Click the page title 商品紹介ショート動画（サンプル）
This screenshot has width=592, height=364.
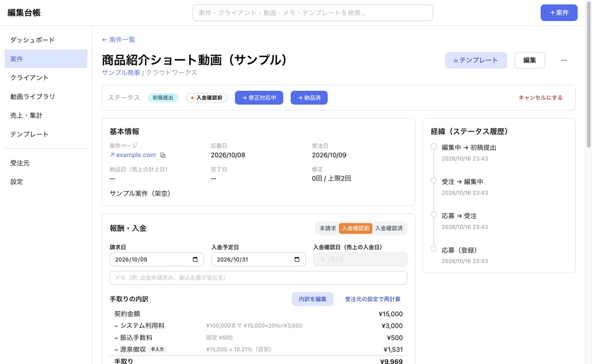pos(194,60)
